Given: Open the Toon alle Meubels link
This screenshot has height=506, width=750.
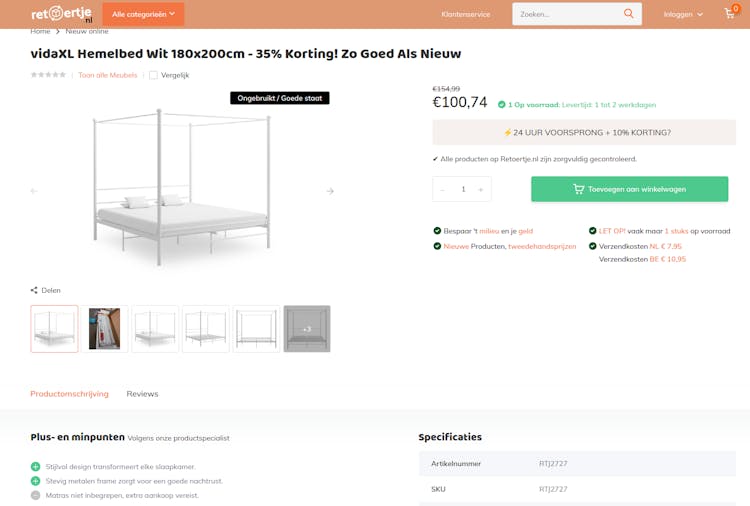Looking at the screenshot, I should (x=107, y=75).
